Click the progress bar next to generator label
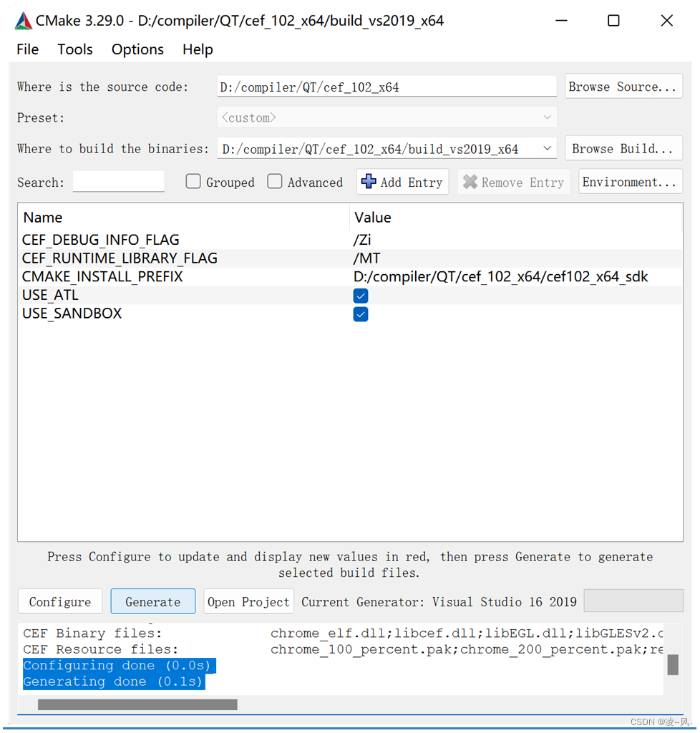Image resolution: width=700 pixels, height=733 pixels. point(633,601)
